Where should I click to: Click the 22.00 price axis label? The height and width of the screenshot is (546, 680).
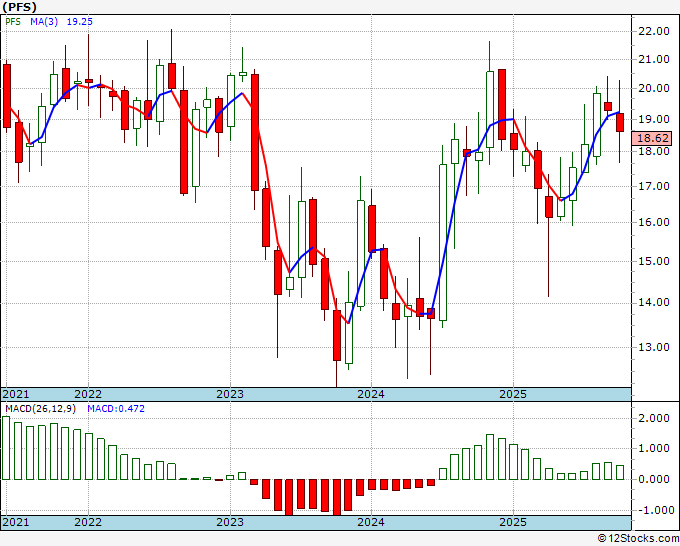[x=654, y=31]
